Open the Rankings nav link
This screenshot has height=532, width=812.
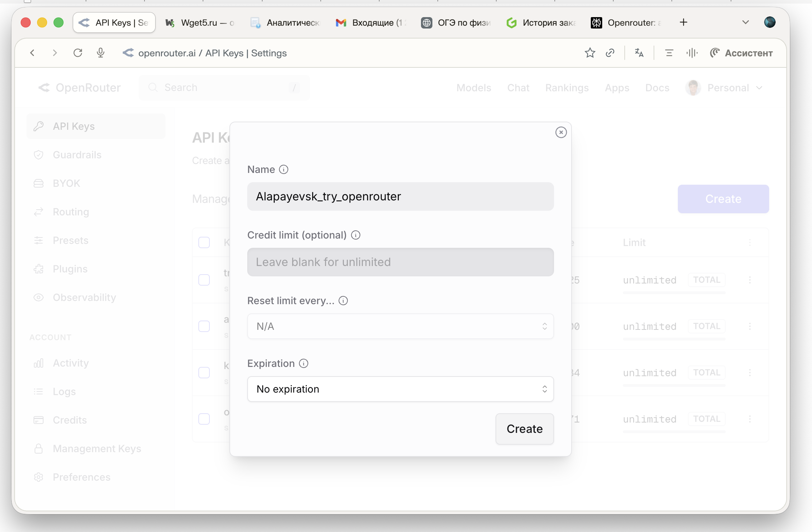pos(567,88)
